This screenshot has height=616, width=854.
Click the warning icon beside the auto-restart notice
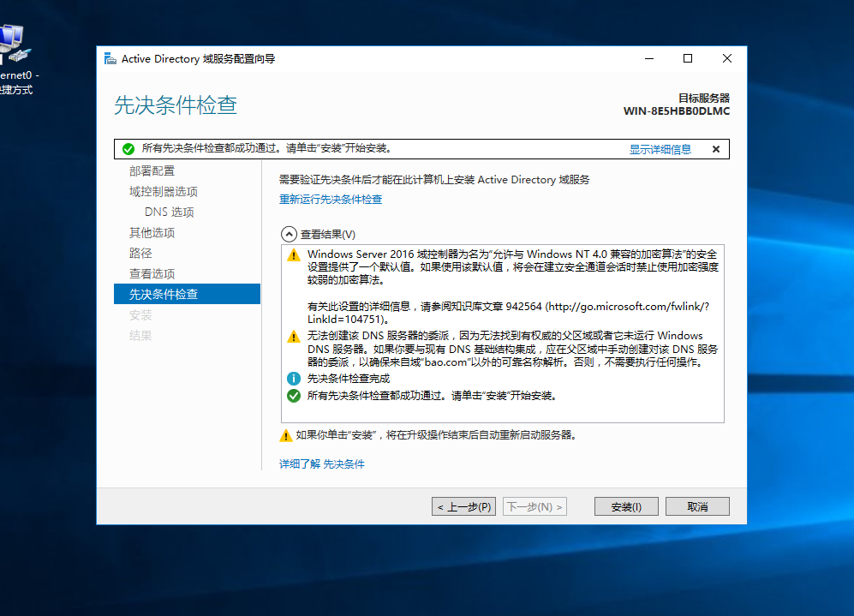click(285, 435)
